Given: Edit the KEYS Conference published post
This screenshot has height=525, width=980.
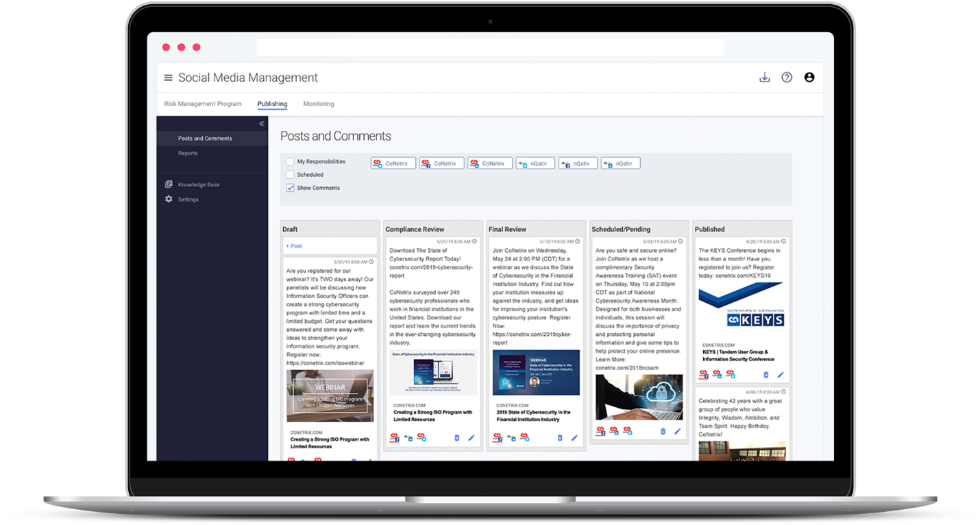Looking at the screenshot, I should coord(781,375).
